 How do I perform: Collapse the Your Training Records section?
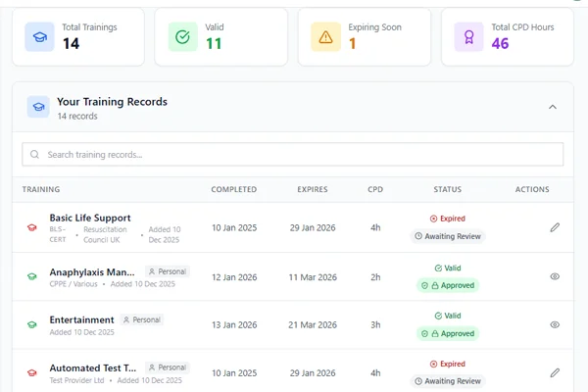click(x=552, y=107)
